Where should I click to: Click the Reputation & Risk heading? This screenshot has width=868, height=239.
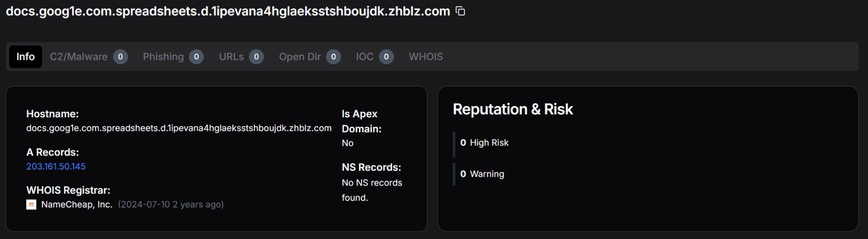click(513, 109)
